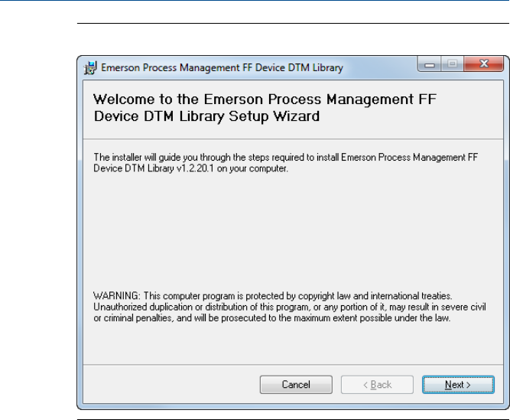
Task: Go back using the Back button
Action: [x=377, y=385]
